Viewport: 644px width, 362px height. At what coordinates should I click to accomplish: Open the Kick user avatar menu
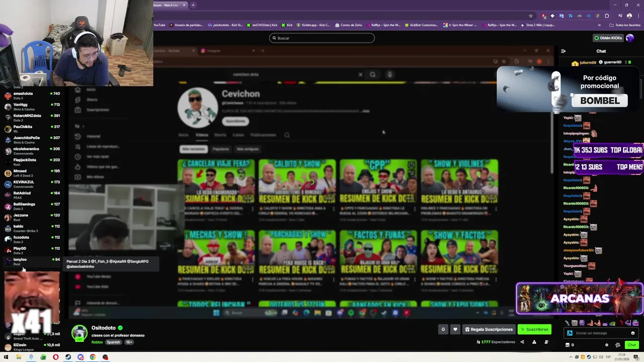630,38
